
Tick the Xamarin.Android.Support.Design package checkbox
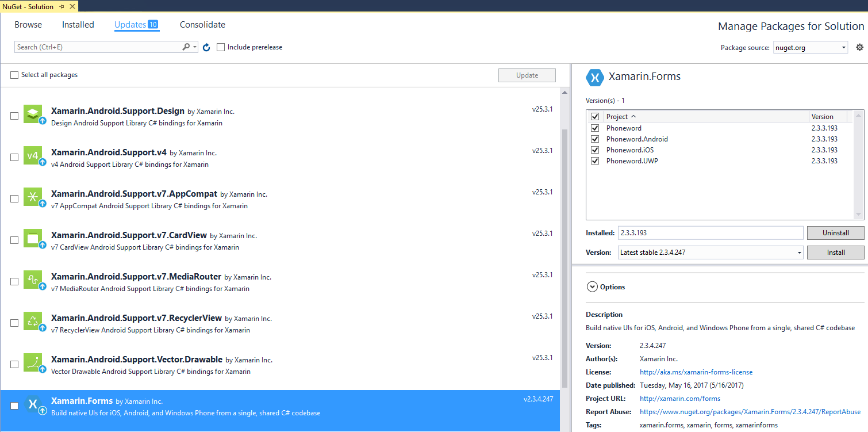14,116
